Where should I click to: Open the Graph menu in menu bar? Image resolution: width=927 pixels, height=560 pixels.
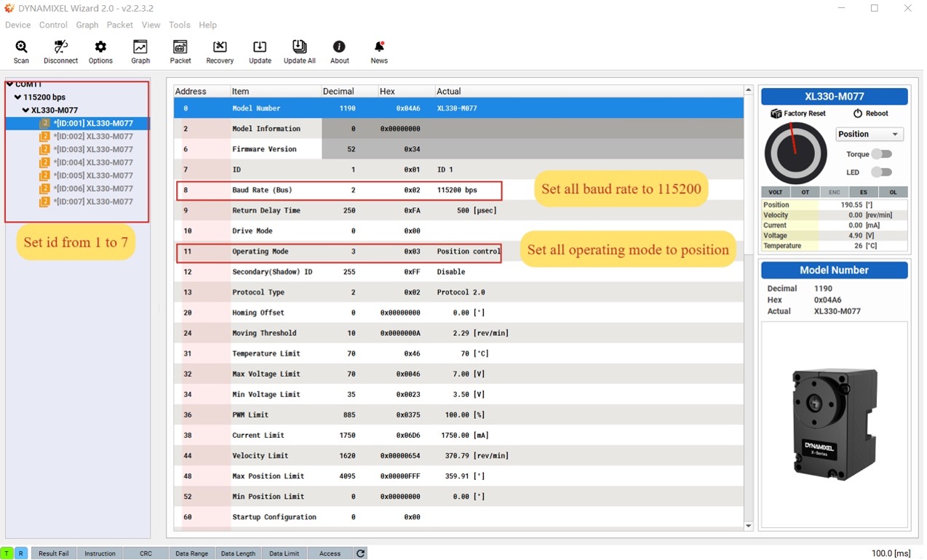(x=87, y=25)
